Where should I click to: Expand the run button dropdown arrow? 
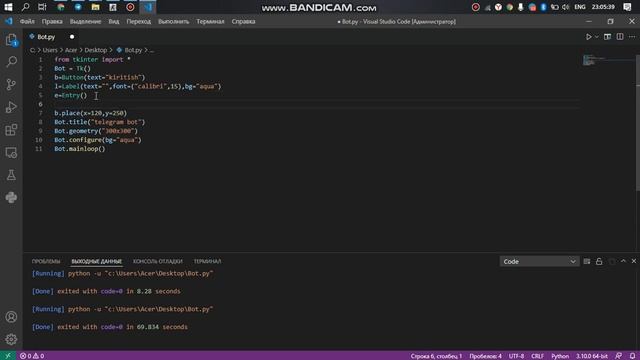596,37
